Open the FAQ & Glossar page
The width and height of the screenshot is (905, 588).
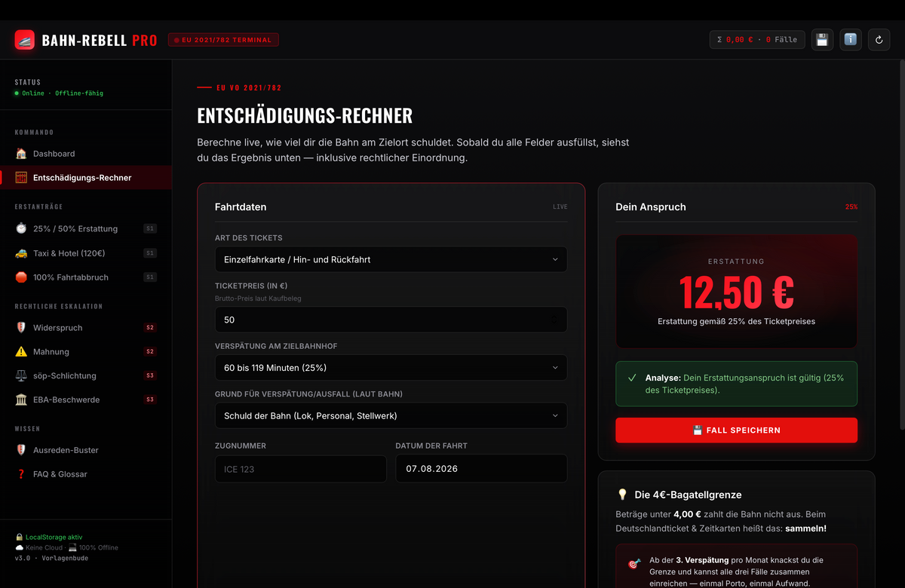[86, 474]
